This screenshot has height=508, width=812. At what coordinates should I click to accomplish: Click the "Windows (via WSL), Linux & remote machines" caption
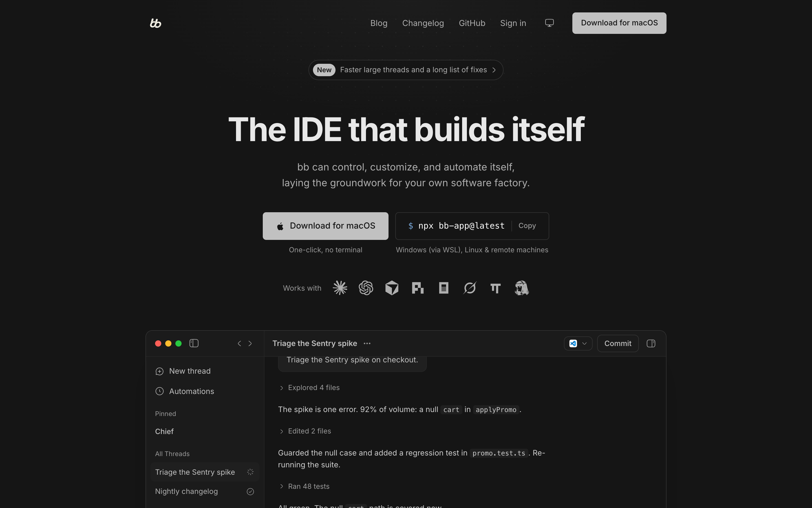[x=472, y=250]
